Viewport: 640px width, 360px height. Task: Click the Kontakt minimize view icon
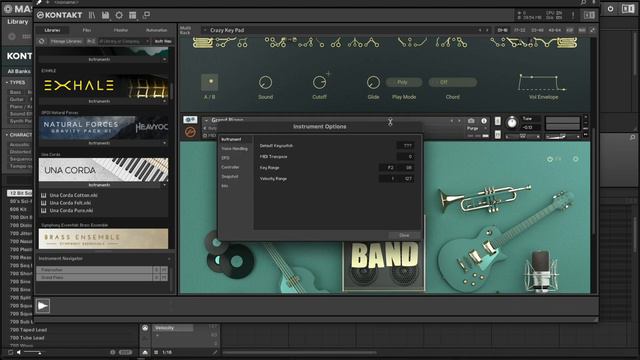[146, 15]
